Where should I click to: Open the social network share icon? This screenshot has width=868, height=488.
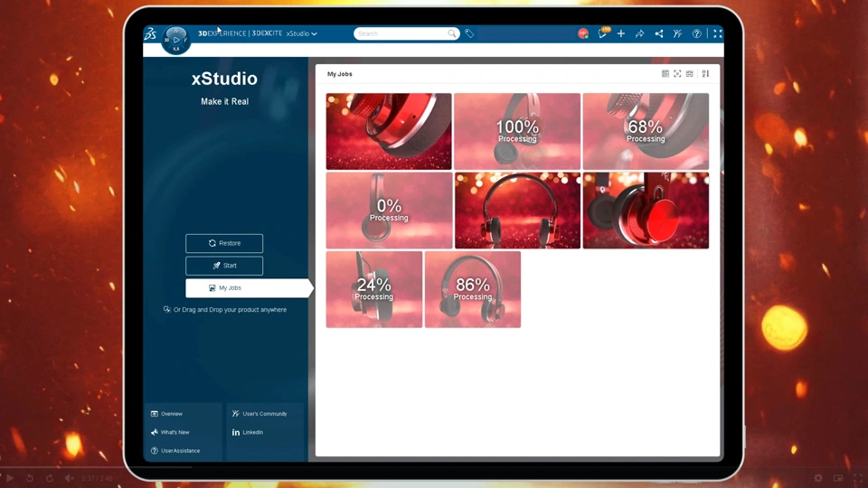click(659, 33)
